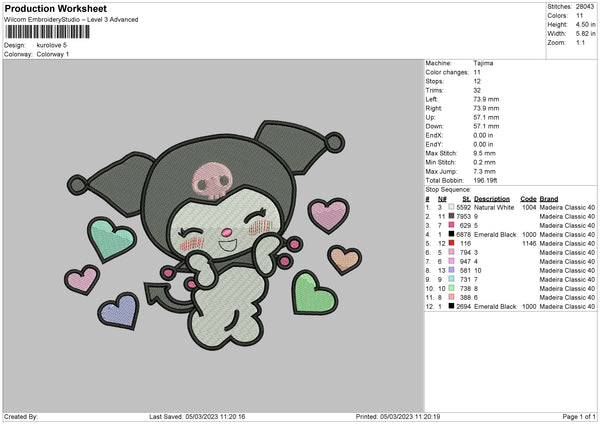This screenshot has height=424, width=600.
Task: Click the pink swatch beside 794 stitches
Action: (452, 252)
